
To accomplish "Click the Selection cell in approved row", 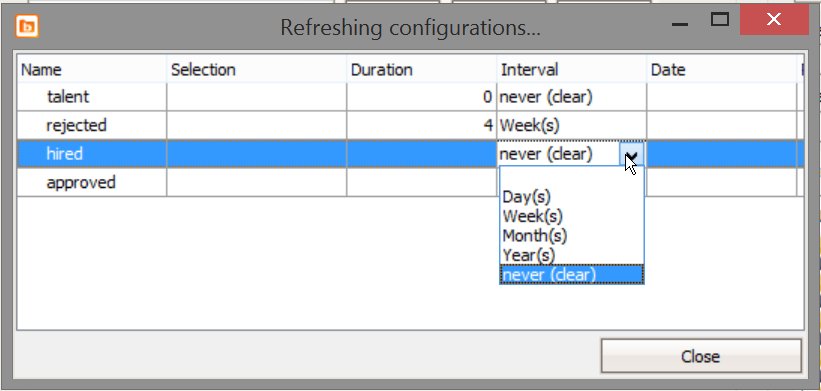I will pyautogui.click(x=257, y=183).
